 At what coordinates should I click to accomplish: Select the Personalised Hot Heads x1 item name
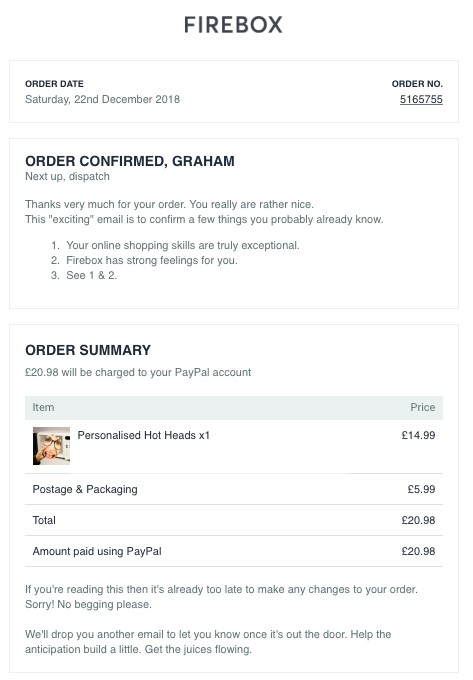(144, 435)
